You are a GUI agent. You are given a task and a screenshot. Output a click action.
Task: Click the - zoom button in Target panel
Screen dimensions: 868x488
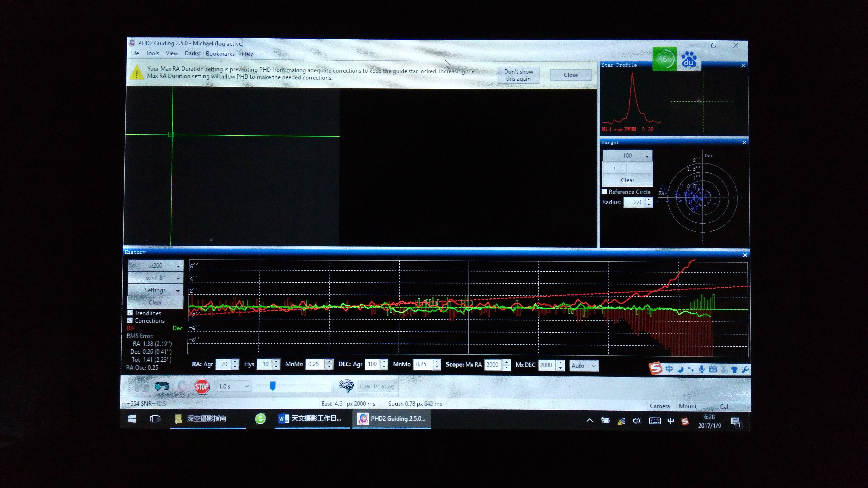[640, 168]
